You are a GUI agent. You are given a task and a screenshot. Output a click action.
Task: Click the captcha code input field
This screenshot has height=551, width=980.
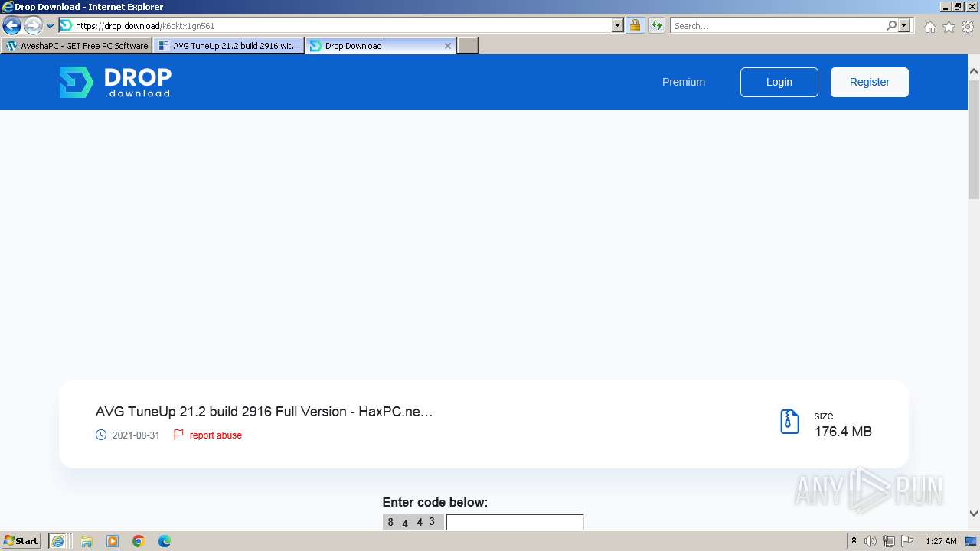[514, 522]
